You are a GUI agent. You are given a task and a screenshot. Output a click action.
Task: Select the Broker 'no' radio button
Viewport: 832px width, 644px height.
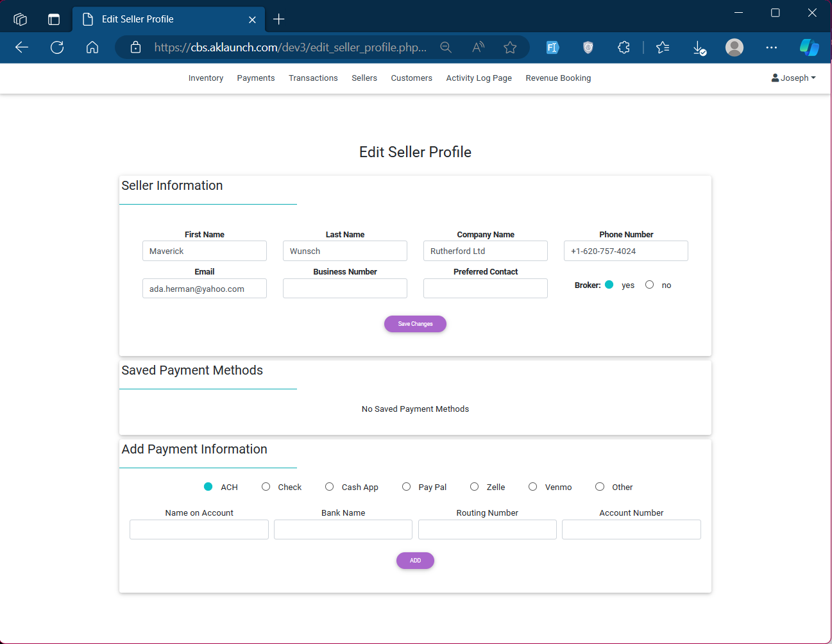point(650,285)
